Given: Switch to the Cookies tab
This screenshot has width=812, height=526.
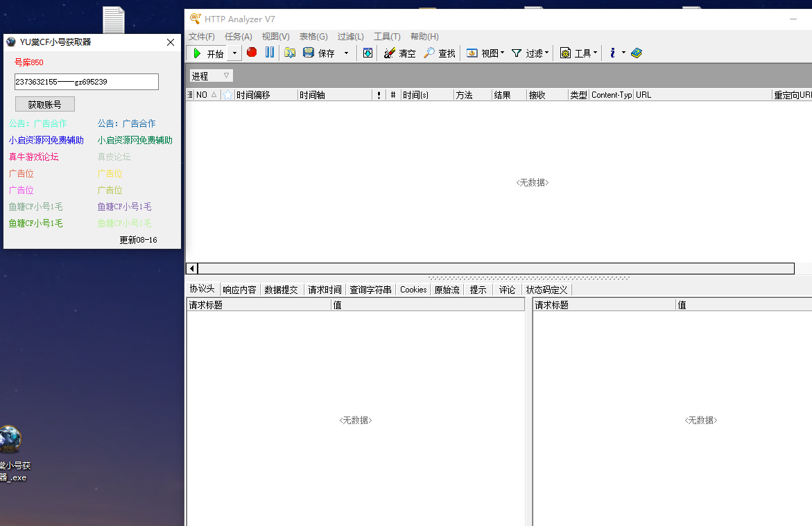Looking at the screenshot, I should tap(413, 290).
